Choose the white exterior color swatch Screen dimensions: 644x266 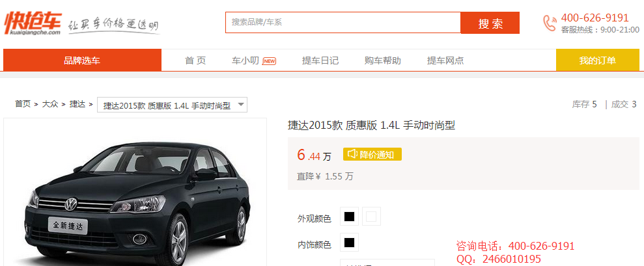[371, 217]
